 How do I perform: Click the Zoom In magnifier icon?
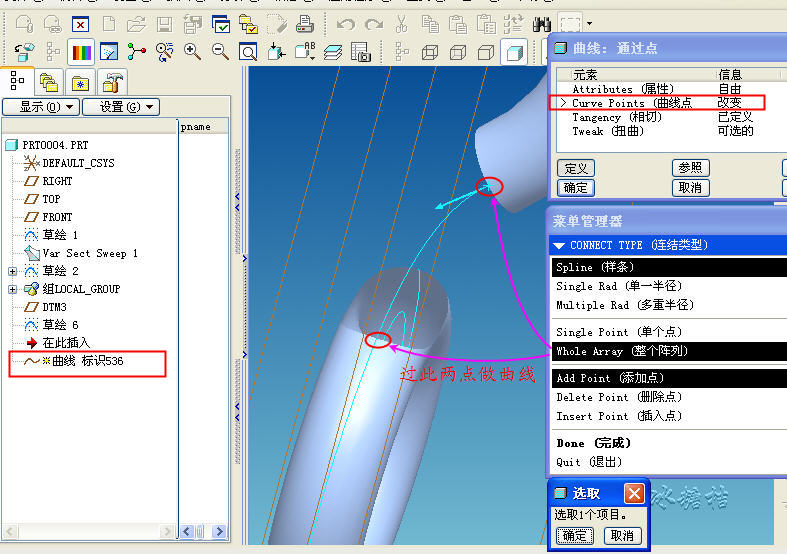(x=192, y=51)
